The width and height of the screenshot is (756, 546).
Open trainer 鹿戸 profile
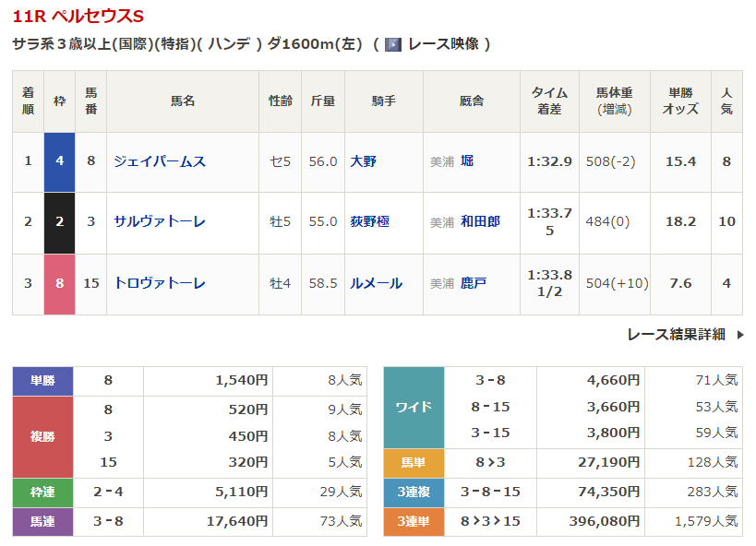[474, 283]
